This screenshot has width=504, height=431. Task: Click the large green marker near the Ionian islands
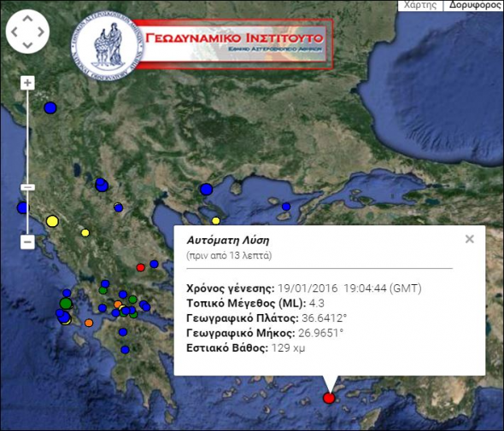coord(67,303)
